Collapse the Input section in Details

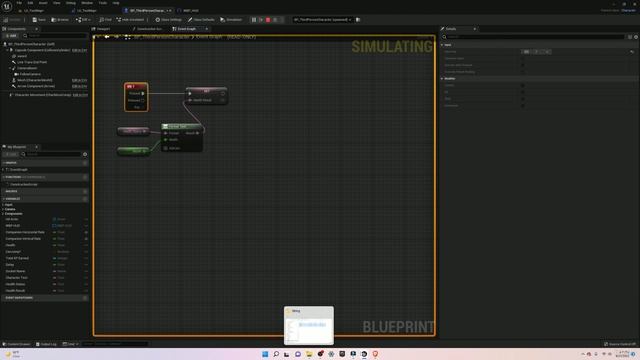pos(442,45)
